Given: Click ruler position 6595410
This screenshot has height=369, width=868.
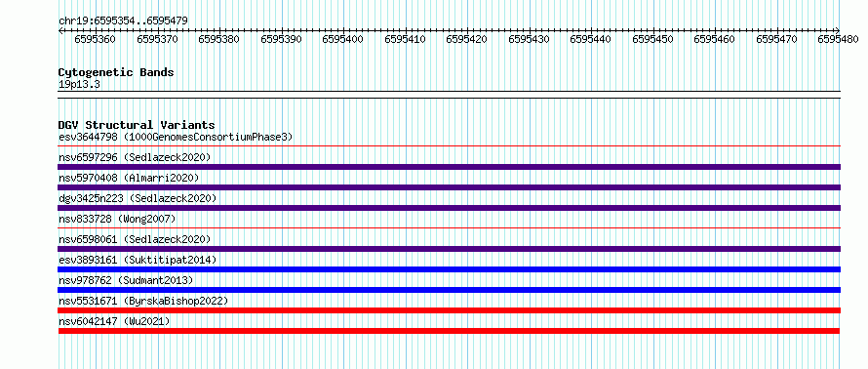Looking at the screenshot, I should (405, 39).
